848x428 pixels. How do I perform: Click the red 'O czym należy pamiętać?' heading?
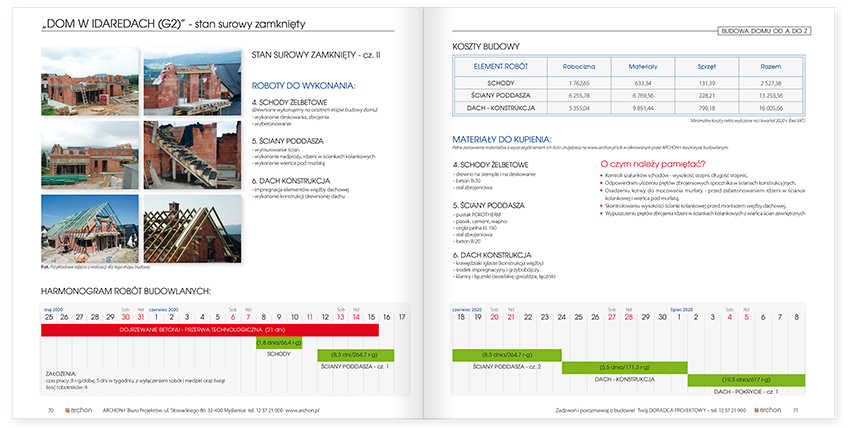(653, 163)
